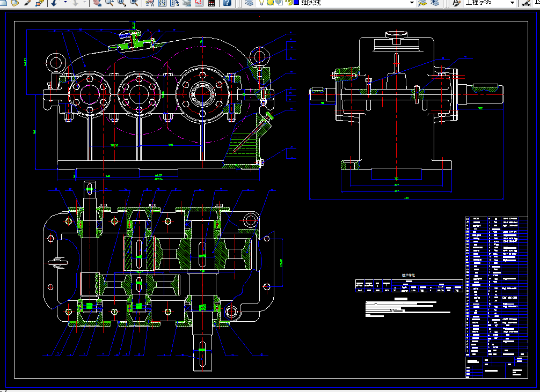The width and height of the screenshot is (540, 392).
Task: Click the blue layer color swatch
Action: tap(296, 3)
